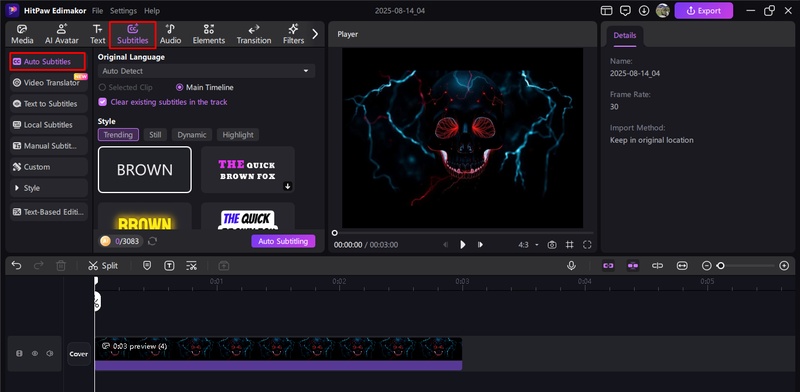Zoom out the timeline with minus
The width and height of the screenshot is (800, 392).
point(707,265)
